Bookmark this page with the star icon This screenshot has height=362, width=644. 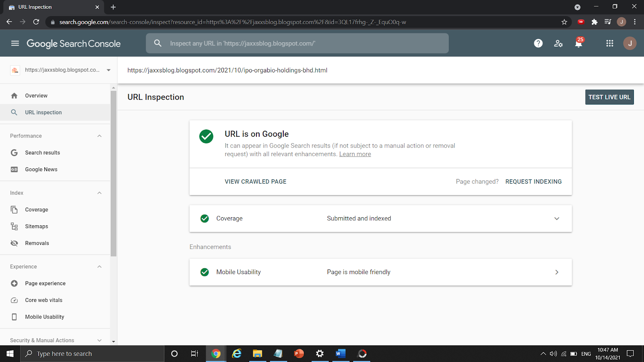[x=564, y=22]
